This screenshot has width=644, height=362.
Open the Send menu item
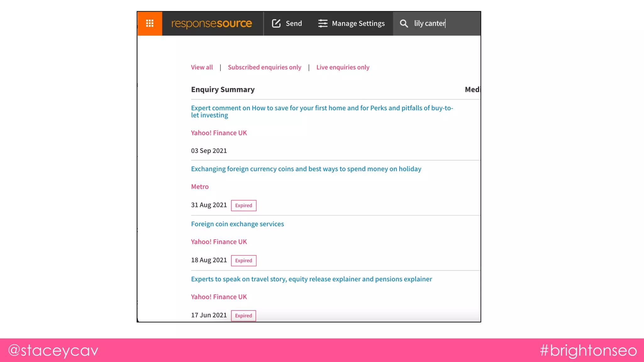point(294,24)
